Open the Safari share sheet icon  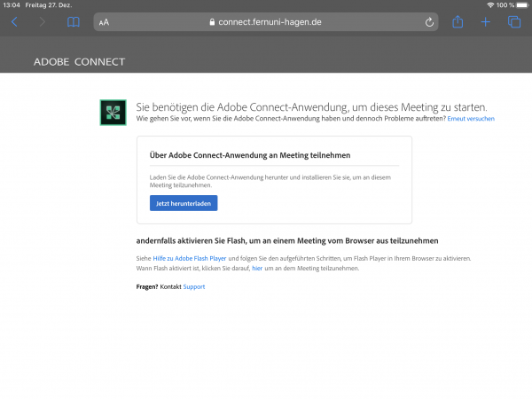(x=458, y=21)
